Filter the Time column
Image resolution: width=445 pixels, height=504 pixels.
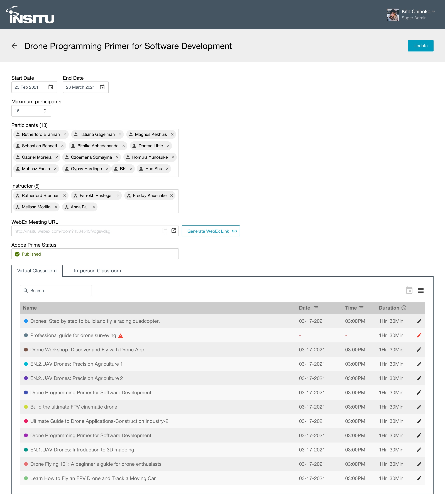[x=361, y=308]
